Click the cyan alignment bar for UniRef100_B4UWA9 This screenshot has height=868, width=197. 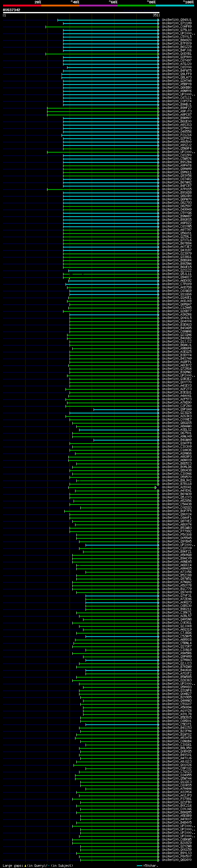coord(126,440)
